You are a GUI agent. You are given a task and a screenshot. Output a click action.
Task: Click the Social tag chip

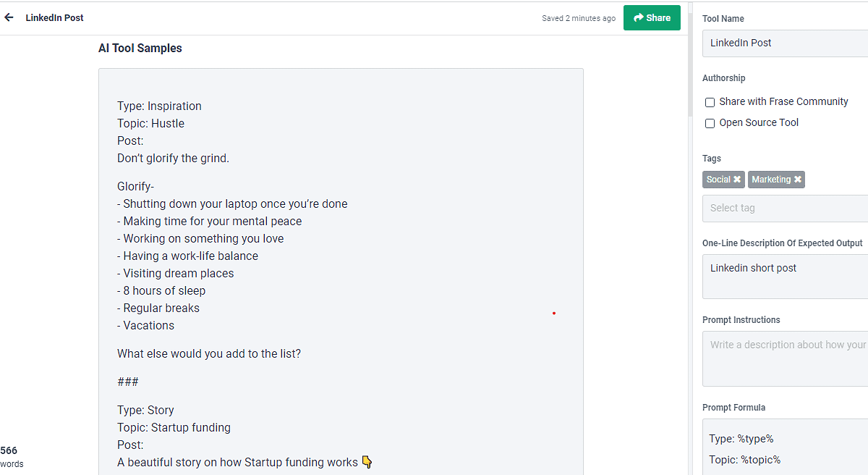[x=718, y=180]
